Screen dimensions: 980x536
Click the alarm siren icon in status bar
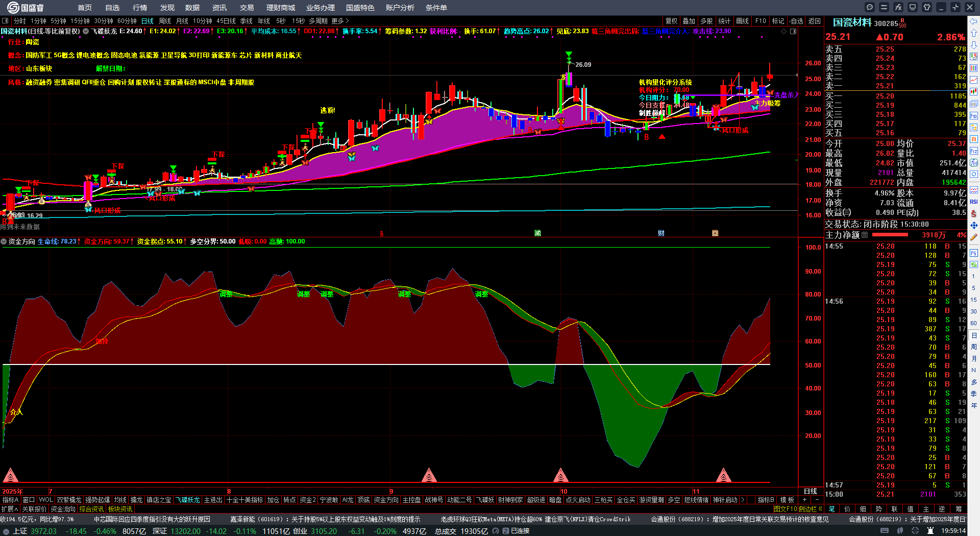930,531
